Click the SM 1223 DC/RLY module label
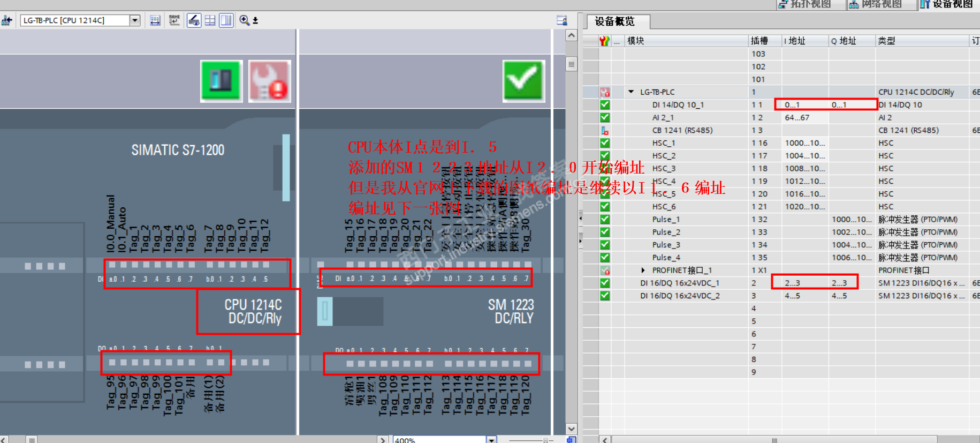 (511, 312)
